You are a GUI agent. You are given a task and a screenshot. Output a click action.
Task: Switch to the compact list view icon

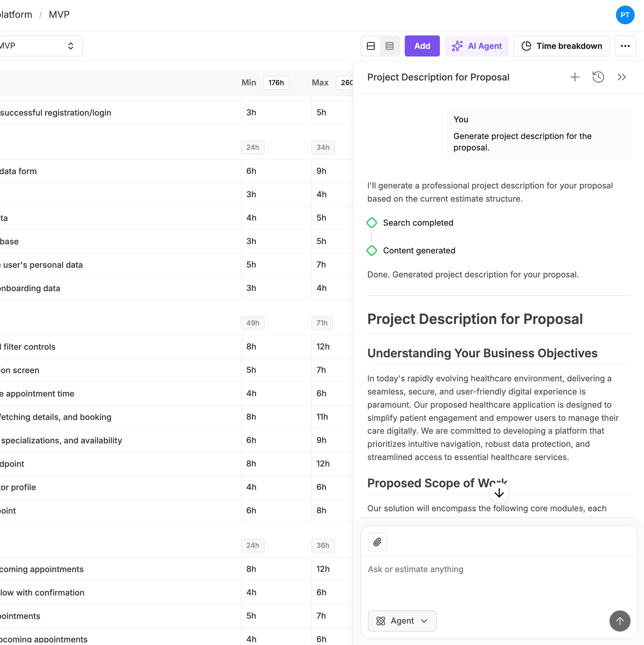(x=389, y=46)
